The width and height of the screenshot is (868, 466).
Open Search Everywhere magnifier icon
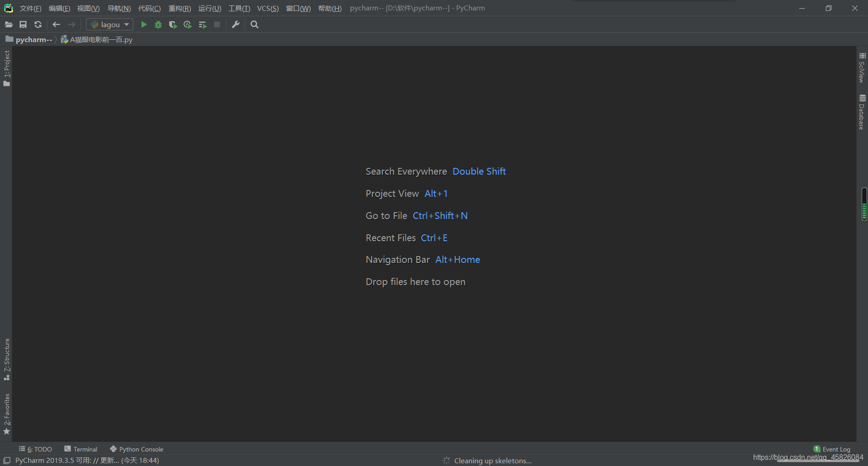(255, 24)
